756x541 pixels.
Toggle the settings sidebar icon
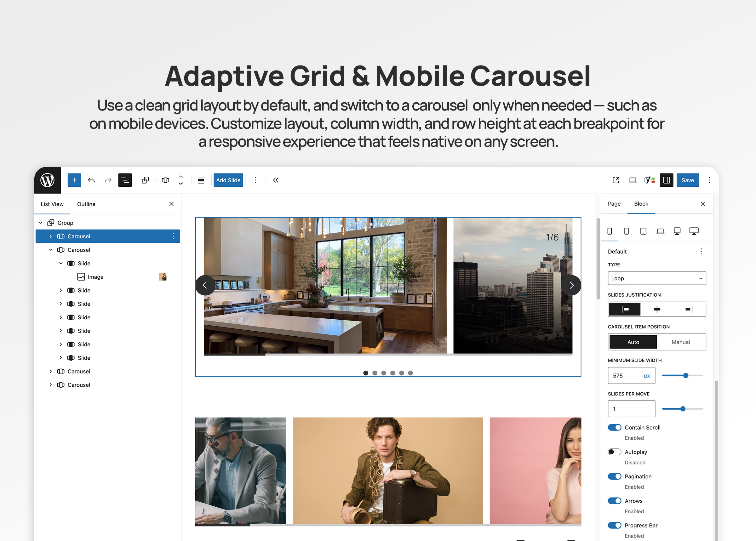(x=666, y=180)
